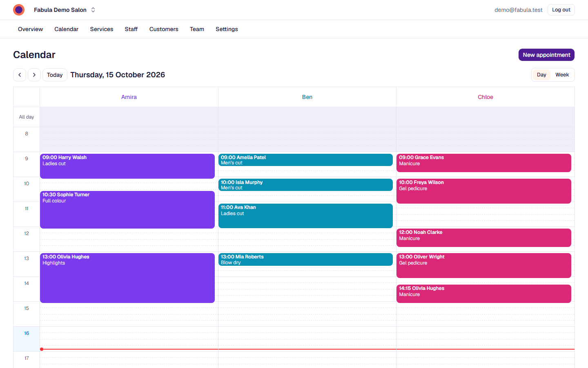Viewport: 588px width, 368px height.
Task: Click the highlighted 16 hour label
Action: tap(27, 333)
